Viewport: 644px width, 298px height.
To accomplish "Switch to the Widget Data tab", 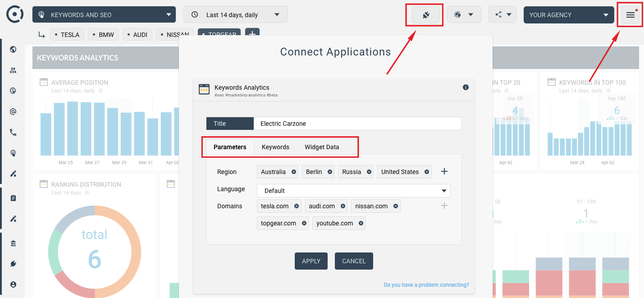I will tap(322, 147).
